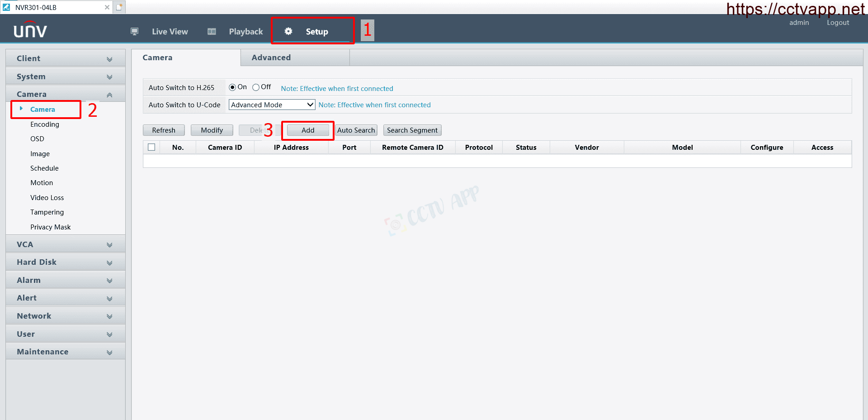
Task: Click the Setup gear icon
Action: coord(288,31)
